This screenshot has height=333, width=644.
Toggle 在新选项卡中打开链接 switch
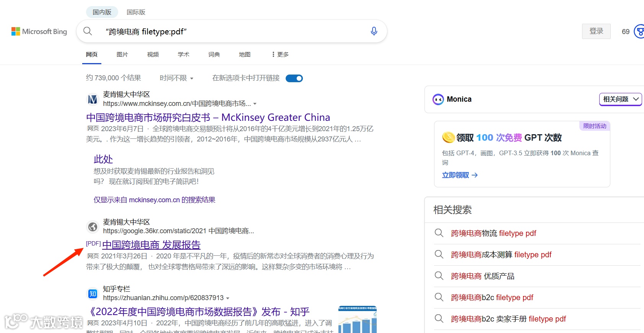[x=294, y=78]
